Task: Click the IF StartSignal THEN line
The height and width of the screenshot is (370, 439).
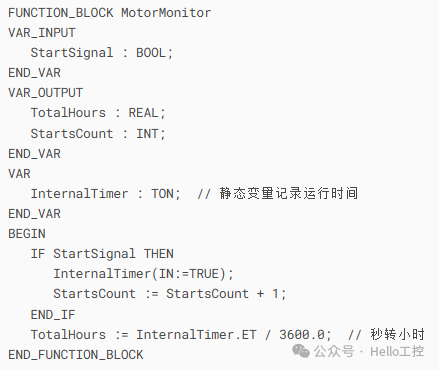Action: pos(102,254)
